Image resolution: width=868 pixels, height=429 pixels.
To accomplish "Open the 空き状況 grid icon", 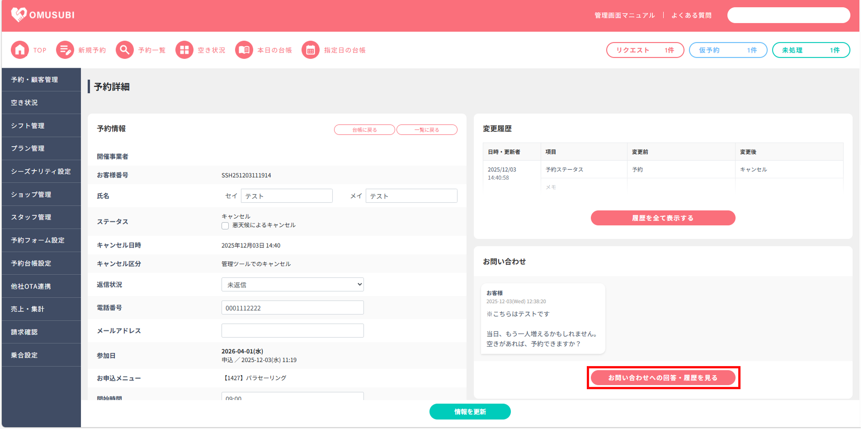I will [184, 50].
